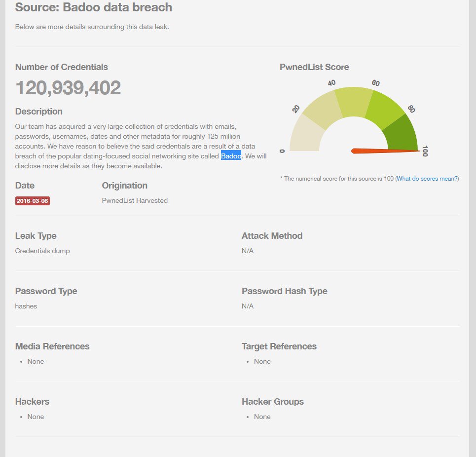Click the 'Credentials dump' leak type value
This screenshot has width=476, height=457.
(x=42, y=251)
